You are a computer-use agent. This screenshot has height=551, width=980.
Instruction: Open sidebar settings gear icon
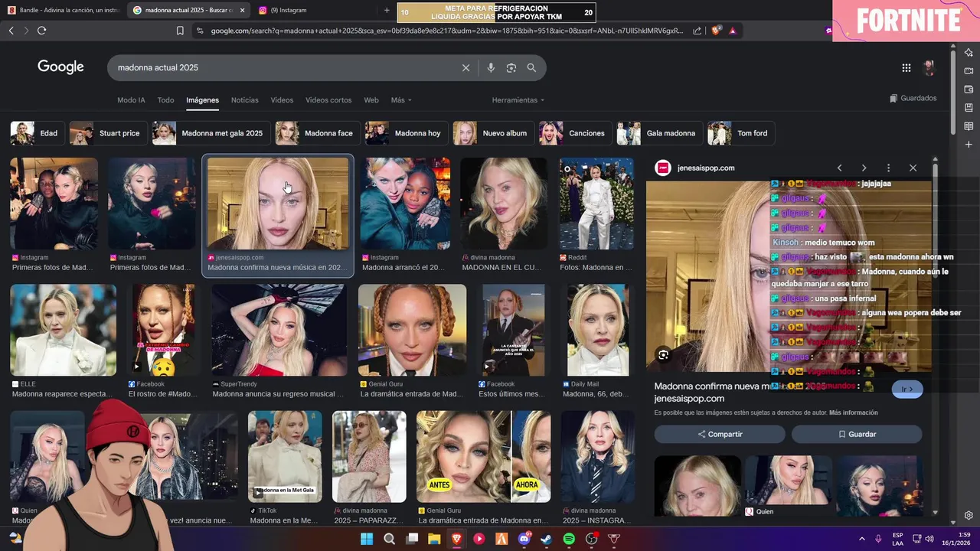coord(969,516)
